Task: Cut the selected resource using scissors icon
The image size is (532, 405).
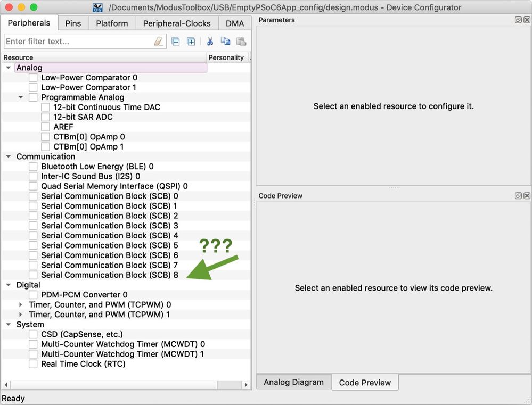Action: click(211, 41)
